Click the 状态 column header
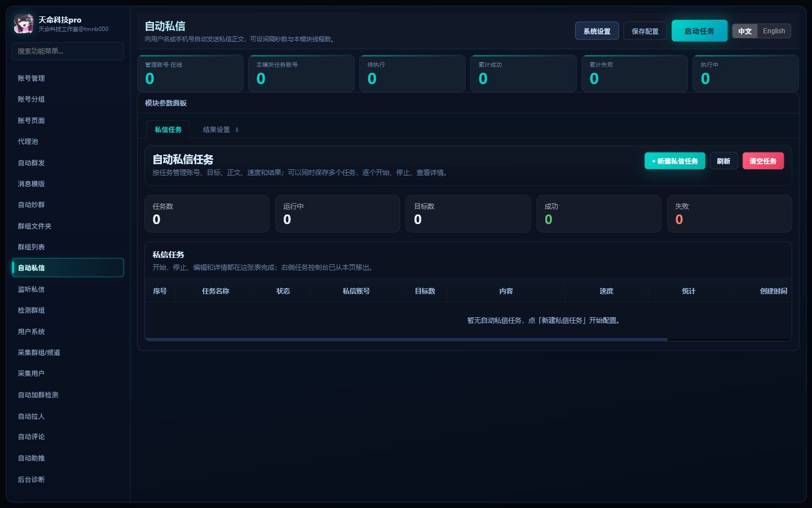 pyautogui.click(x=283, y=291)
